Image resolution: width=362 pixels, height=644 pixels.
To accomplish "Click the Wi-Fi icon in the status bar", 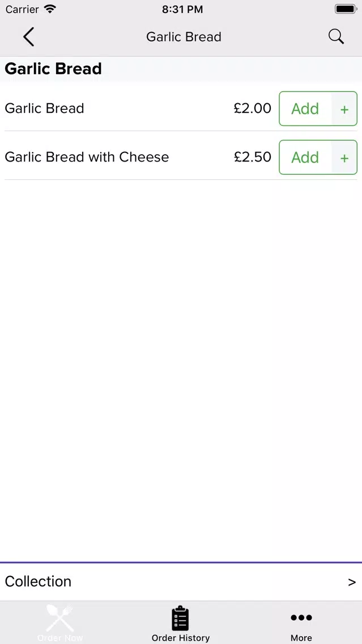I will [50, 9].
